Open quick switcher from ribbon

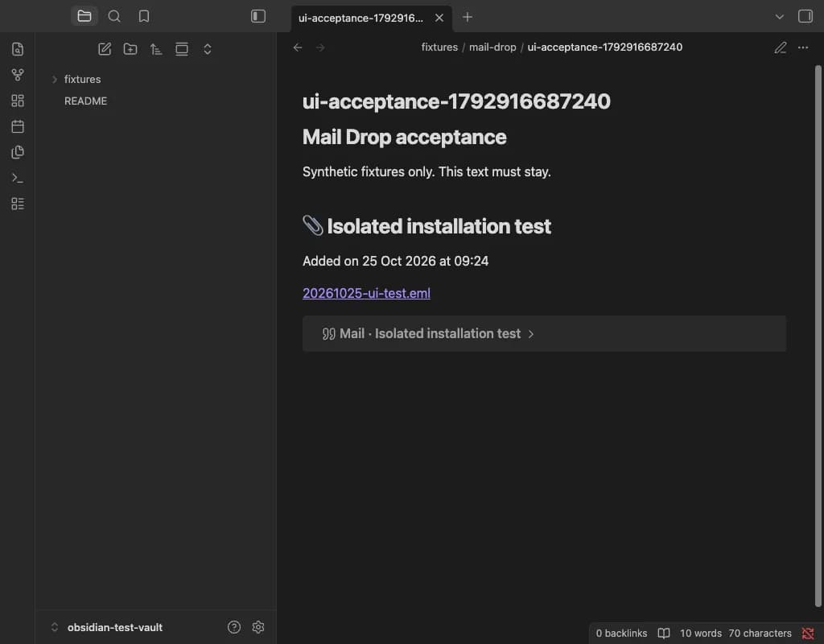(18, 49)
